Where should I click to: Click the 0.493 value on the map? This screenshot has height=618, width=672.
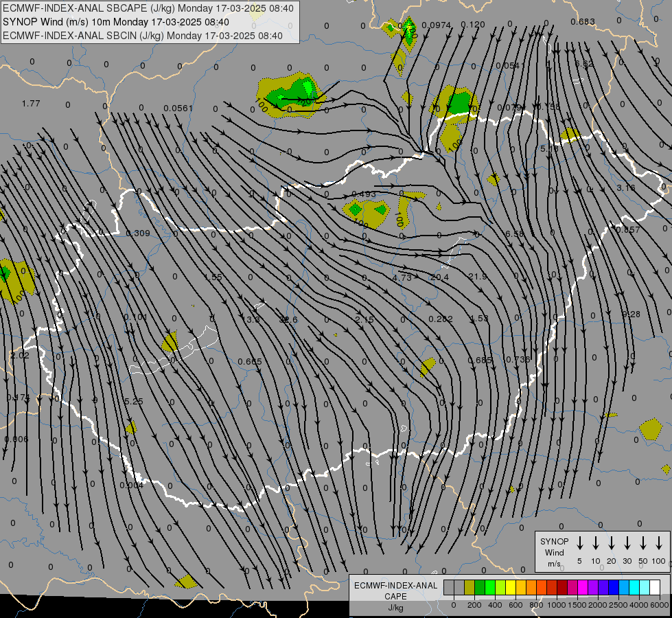pyautogui.click(x=364, y=194)
